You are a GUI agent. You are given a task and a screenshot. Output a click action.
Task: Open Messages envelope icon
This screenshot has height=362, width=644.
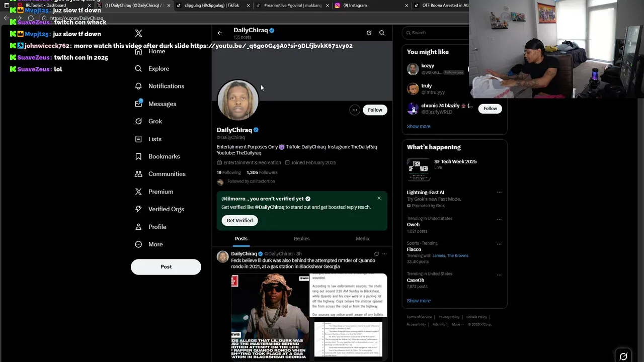pyautogui.click(x=138, y=104)
